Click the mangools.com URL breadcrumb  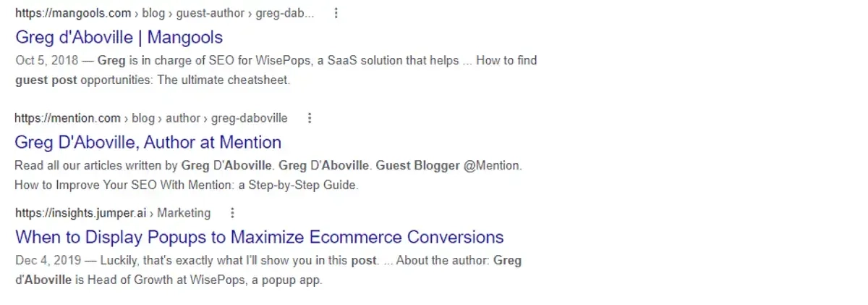point(164,14)
